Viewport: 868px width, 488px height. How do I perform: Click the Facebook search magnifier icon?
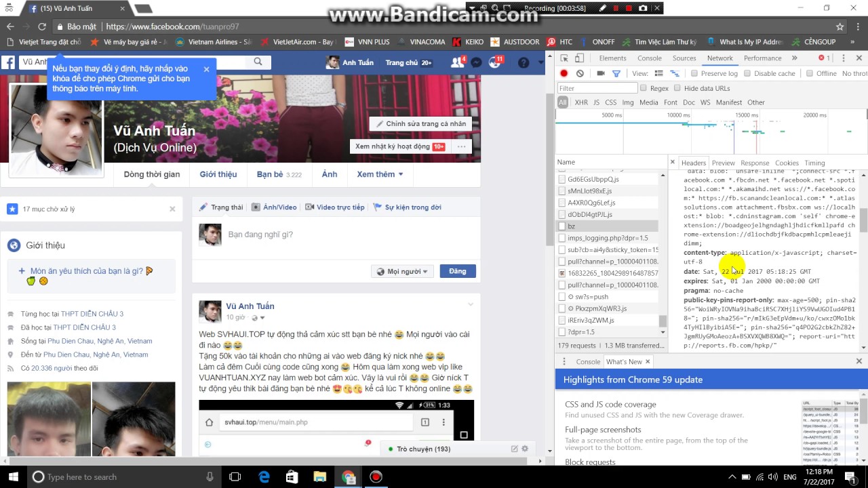pyautogui.click(x=258, y=62)
